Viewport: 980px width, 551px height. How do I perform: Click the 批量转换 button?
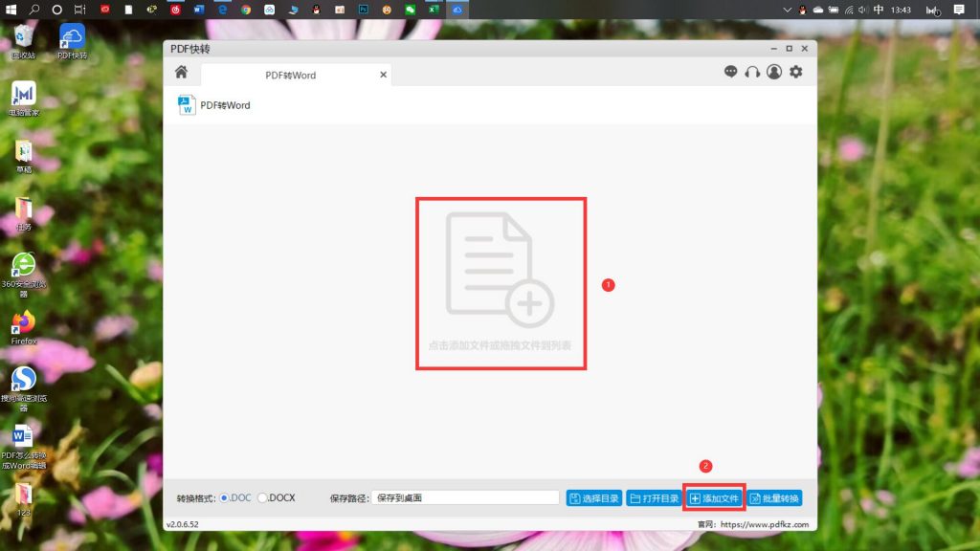coord(774,497)
